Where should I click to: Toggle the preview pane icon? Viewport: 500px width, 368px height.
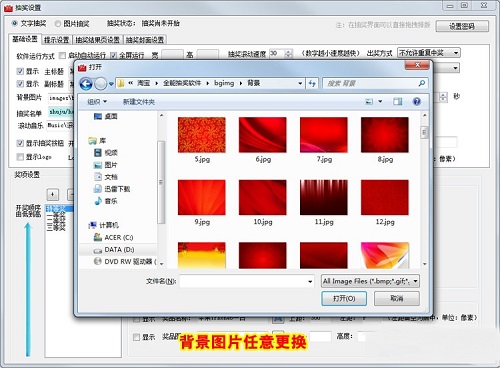tap(397, 101)
